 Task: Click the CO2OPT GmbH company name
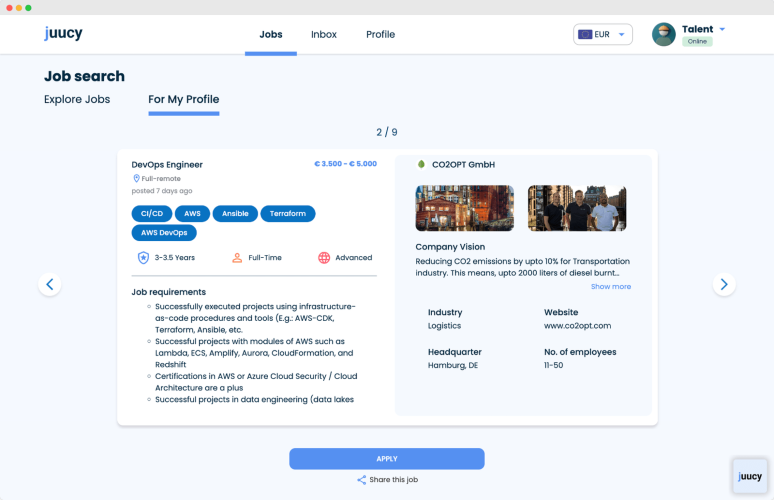pos(464,165)
